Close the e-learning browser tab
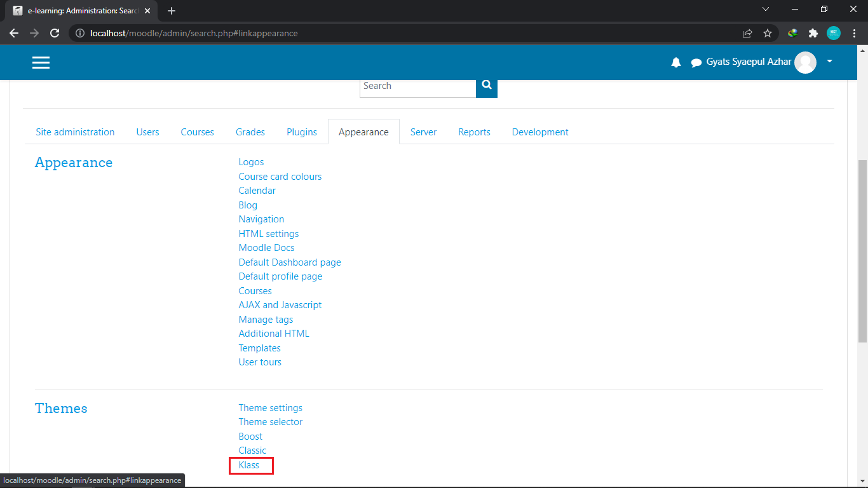Image resolution: width=868 pixels, height=488 pixels. tap(147, 11)
